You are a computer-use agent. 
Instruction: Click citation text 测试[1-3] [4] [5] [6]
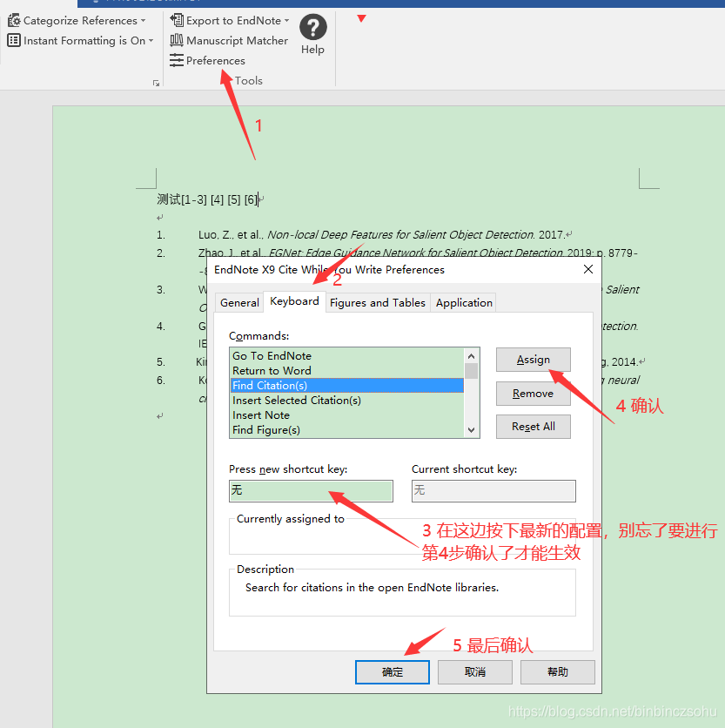[x=207, y=199]
